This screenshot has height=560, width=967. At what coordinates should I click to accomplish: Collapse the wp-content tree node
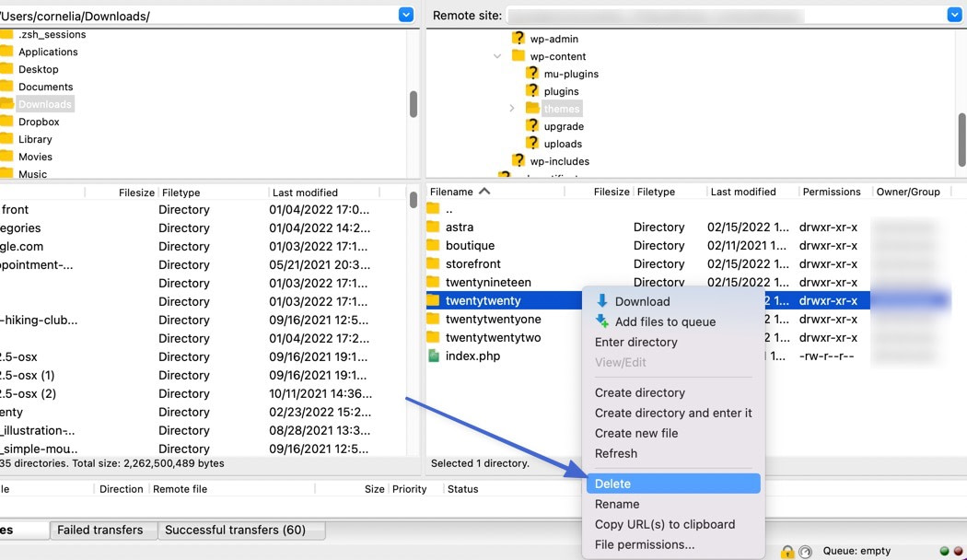click(497, 56)
